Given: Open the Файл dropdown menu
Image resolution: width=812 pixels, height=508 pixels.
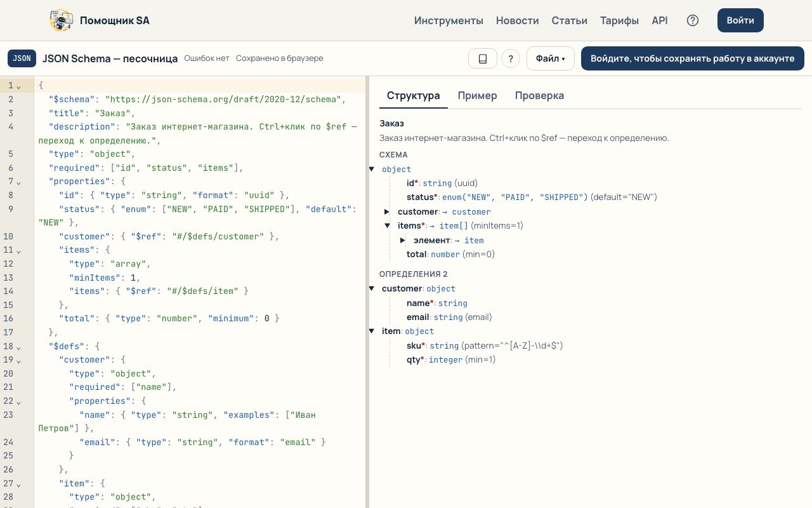Looking at the screenshot, I should click(551, 58).
